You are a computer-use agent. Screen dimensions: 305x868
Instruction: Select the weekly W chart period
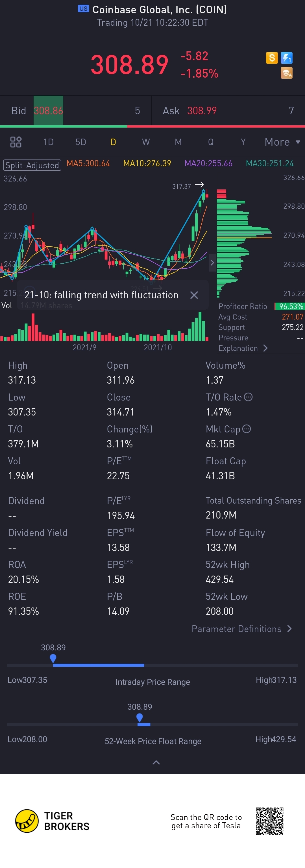pos(146,142)
